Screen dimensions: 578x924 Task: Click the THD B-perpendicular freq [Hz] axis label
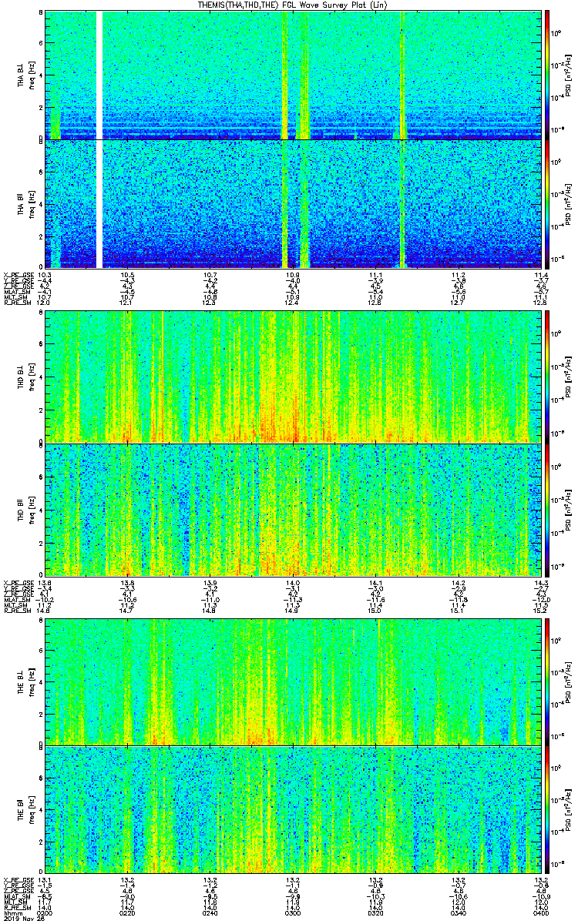click(32, 377)
